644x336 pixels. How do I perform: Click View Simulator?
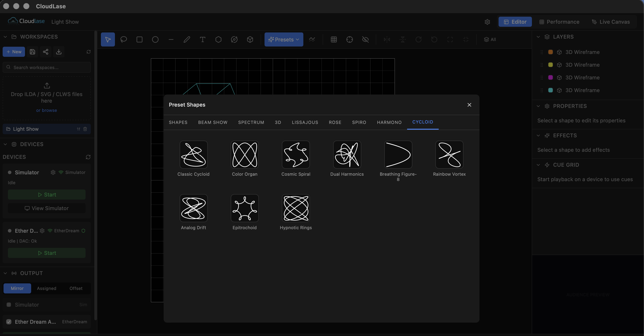pos(47,208)
